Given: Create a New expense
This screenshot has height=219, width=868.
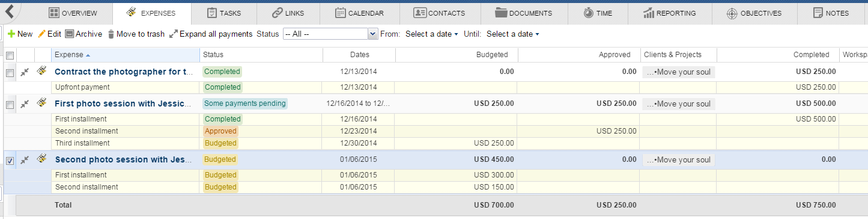Looking at the screenshot, I should [x=20, y=34].
